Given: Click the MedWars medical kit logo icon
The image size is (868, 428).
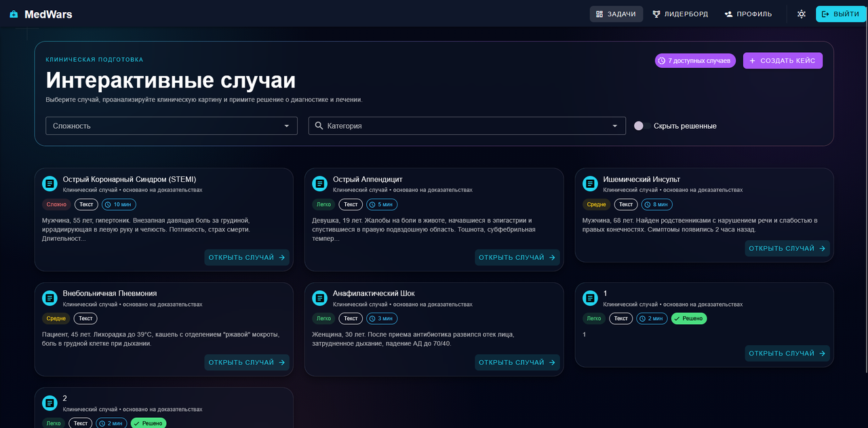Looking at the screenshot, I should pyautogui.click(x=14, y=14).
